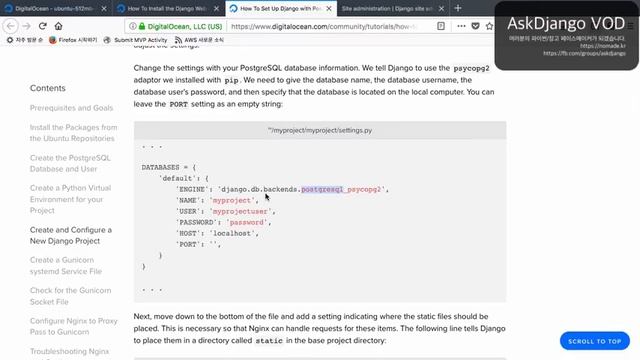This screenshot has width=640, height=360.
Task: Click the 'myproject' NAME value
Action: [x=232, y=200]
